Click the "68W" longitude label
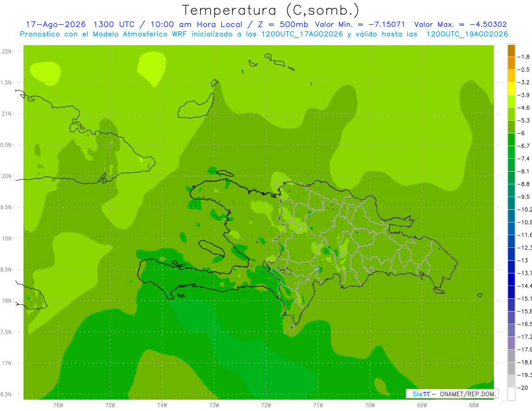The height and width of the screenshot is (411, 532). point(474,405)
